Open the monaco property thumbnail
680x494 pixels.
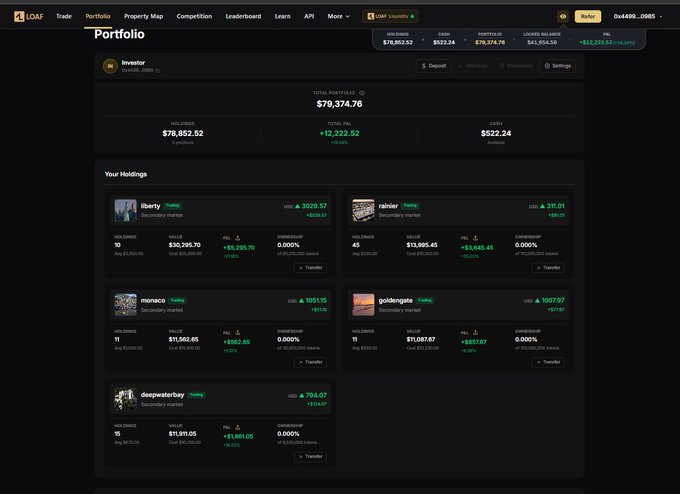125,304
